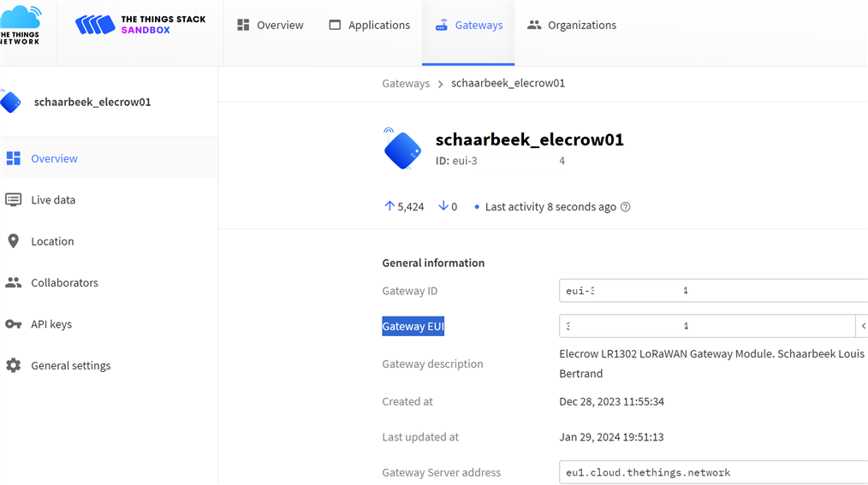This screenshot has height=485, width=868.
Task: Click the Organizations people icon
Action: point(533,25)
